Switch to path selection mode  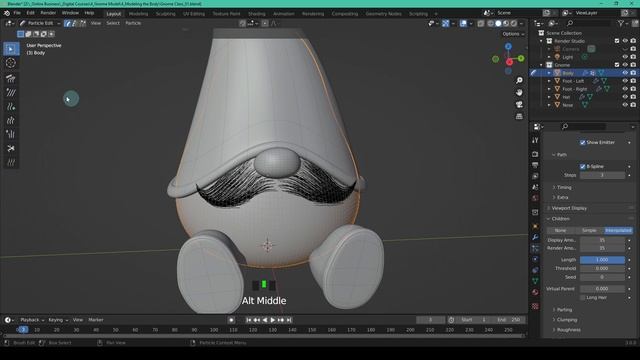68,23
